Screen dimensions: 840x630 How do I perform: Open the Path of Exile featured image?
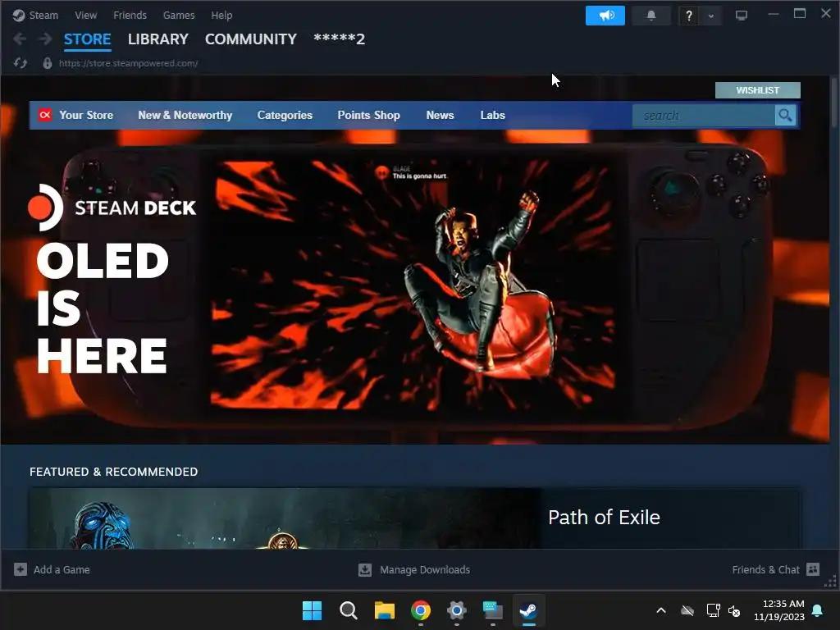pyautogui.click(x=285, y=518)
